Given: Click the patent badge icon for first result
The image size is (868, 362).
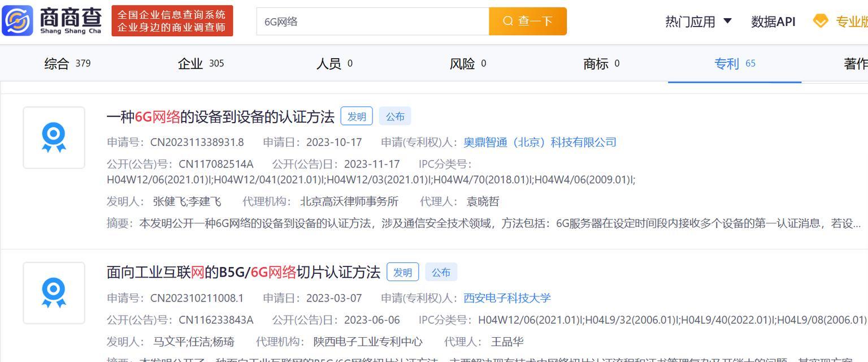Looking at the screenshot, I should (x=54, y=137).
